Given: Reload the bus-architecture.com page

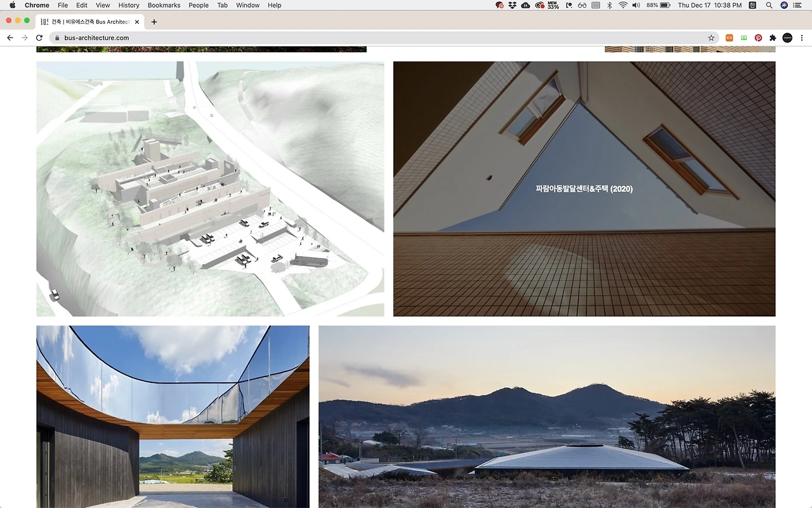Looking at the screenshot, I should (39, 38).
